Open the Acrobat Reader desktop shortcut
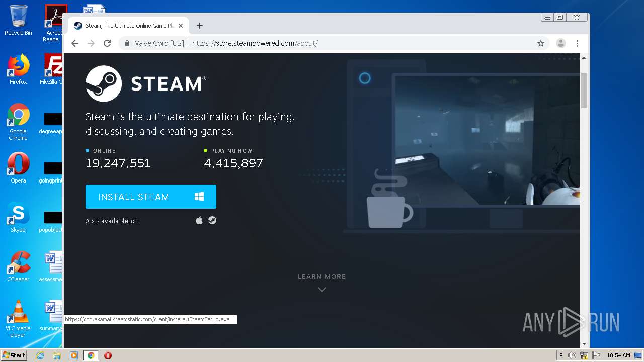 coord(54,23)
